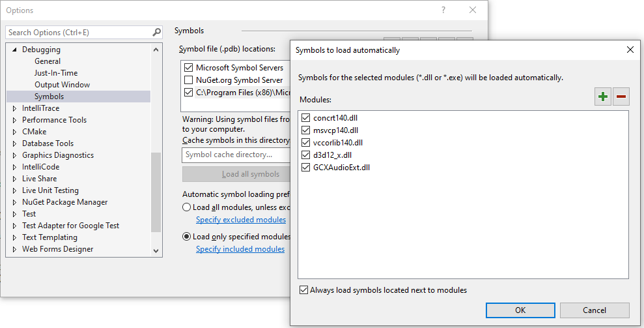Expand the CMake node
Screen dimensions: 644x328
point(14,132)
